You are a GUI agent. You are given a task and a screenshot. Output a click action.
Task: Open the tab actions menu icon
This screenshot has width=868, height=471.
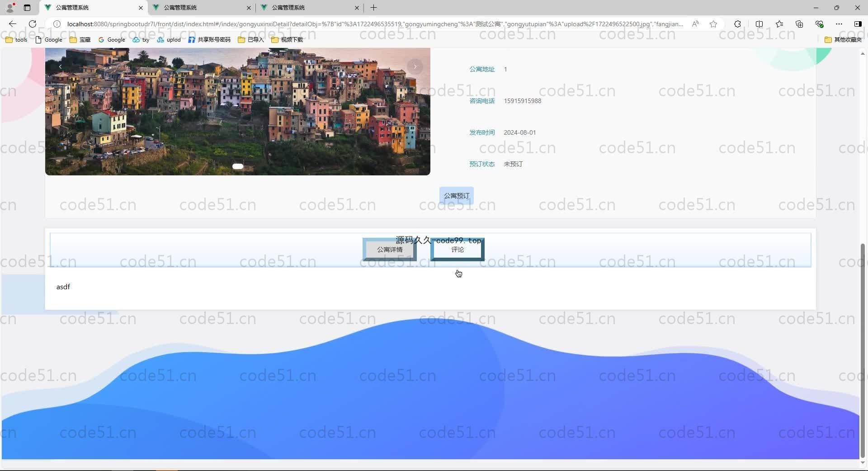coord(27,8)
